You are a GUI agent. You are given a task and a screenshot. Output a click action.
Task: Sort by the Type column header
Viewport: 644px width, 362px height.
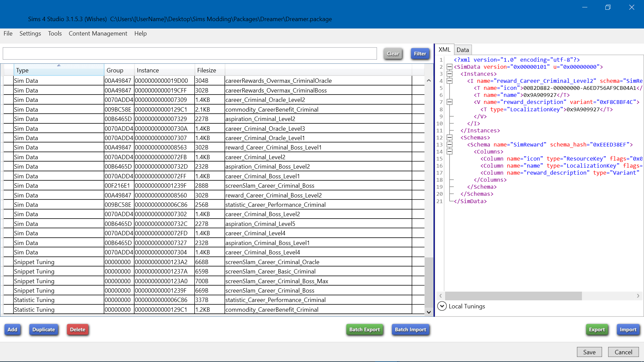(x=59, y=70)
